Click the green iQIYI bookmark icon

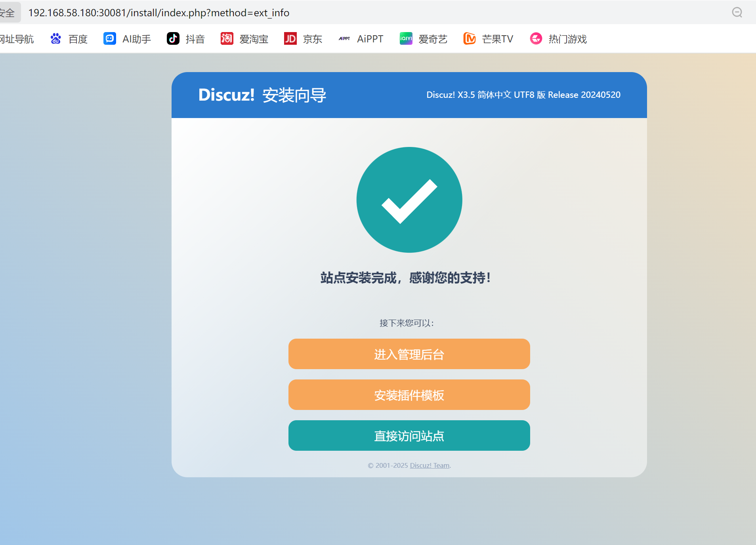click(406, 38)
